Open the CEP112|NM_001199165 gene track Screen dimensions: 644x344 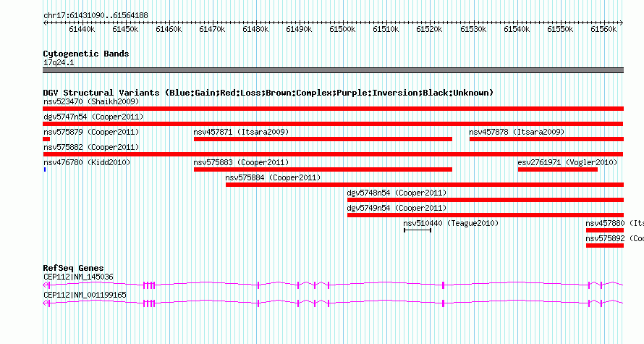pyautogui.click(x=333, y=303)
